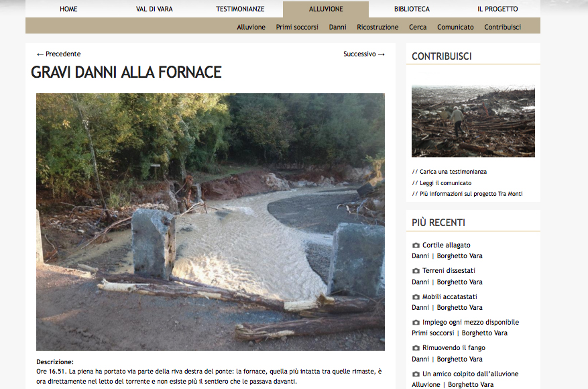Open the main fornace flood photo
The height and width of the screenshot is (389, 588).
coord(211,222)
